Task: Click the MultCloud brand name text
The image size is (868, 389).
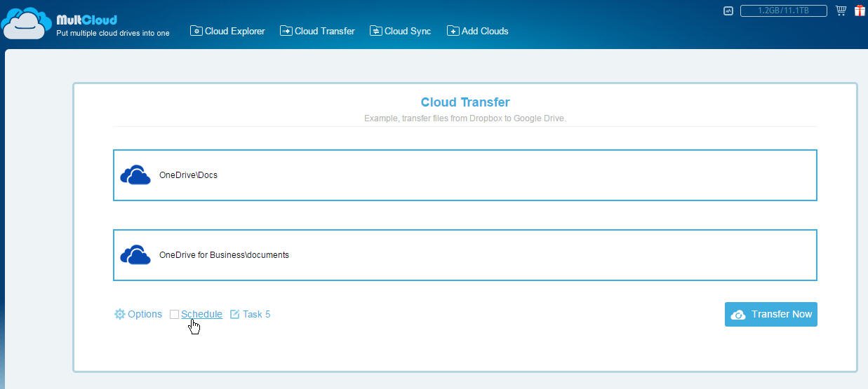Action: (86, 20)
